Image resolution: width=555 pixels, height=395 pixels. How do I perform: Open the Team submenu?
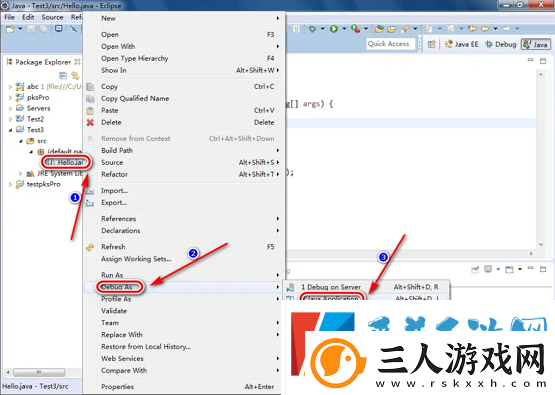point(183,323)
